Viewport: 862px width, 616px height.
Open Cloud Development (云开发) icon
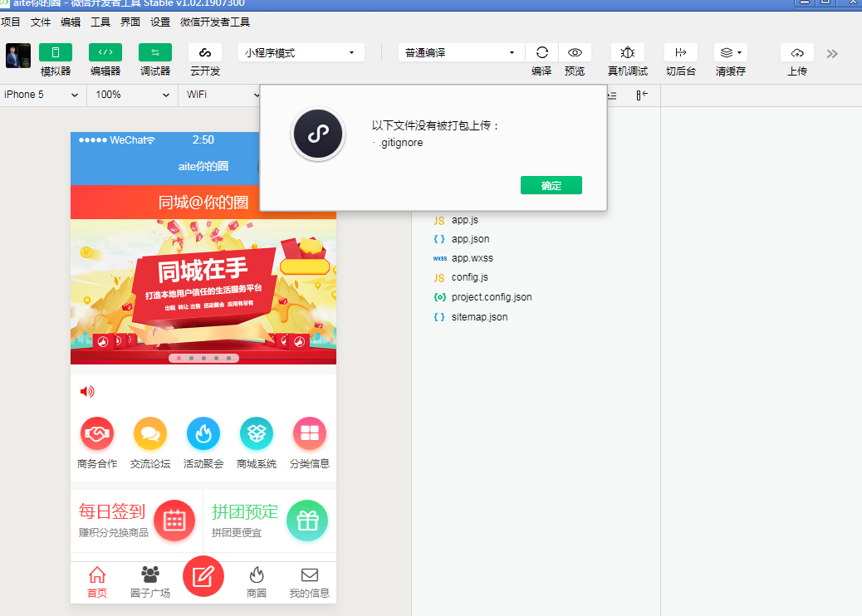click(x=205, y=52)
